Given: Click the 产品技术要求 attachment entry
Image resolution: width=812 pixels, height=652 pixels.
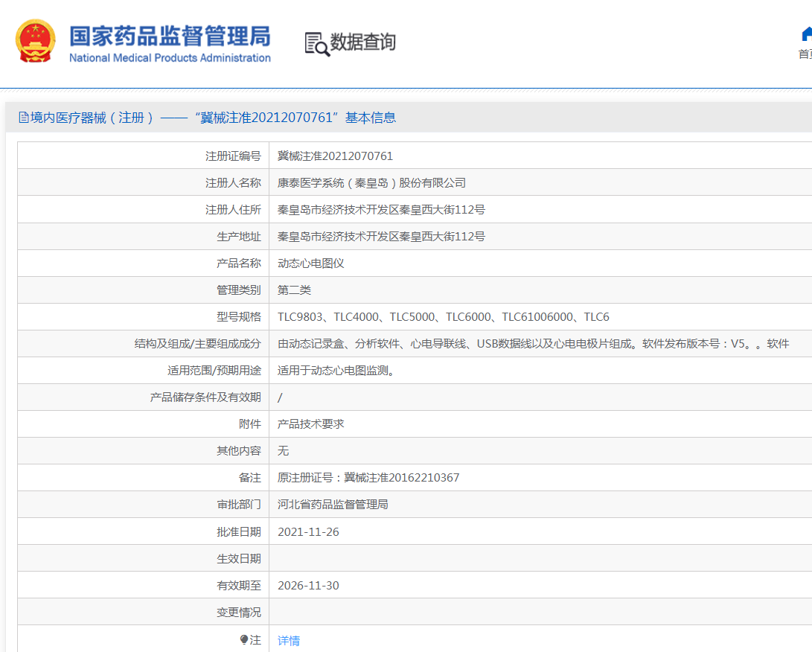Looking at the screenshot, I should [310, 424].
